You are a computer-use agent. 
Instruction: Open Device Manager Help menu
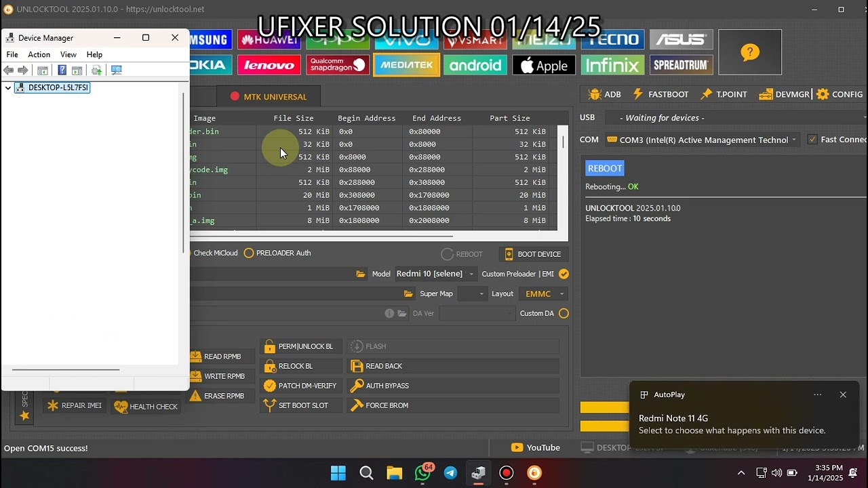[x=95, y=54]
